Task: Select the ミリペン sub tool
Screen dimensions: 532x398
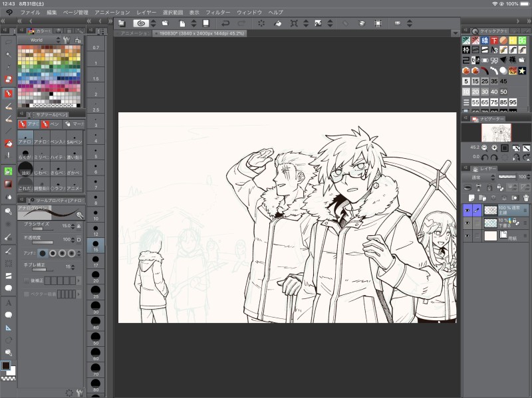Action: (42, 153)
